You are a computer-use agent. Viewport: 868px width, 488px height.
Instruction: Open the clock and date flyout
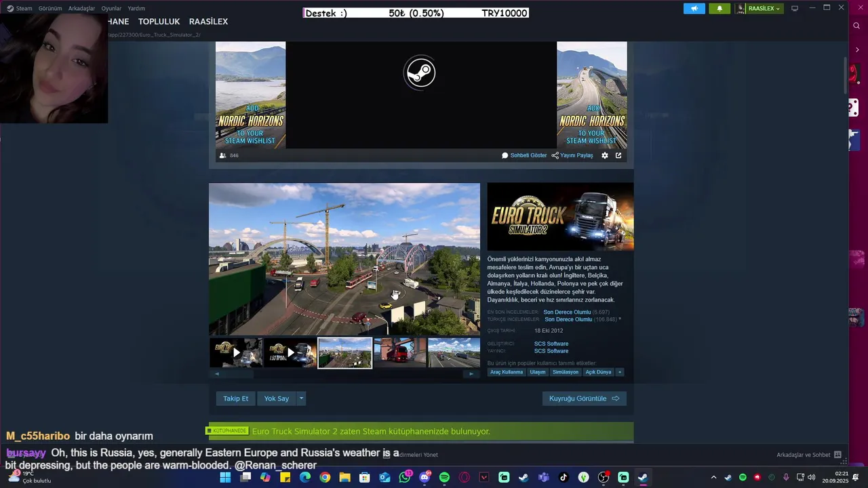click(835, 478)
